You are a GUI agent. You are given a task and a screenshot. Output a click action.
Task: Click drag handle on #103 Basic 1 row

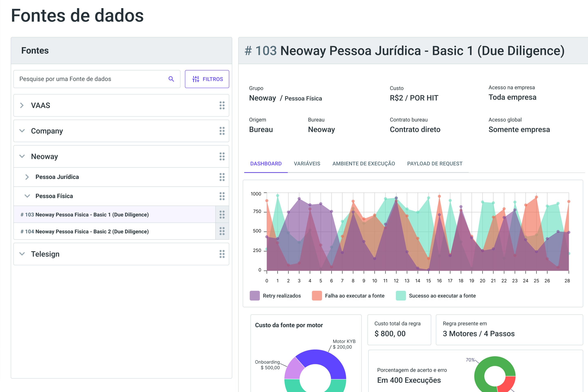pyautogui.click(x=222, y=215)
